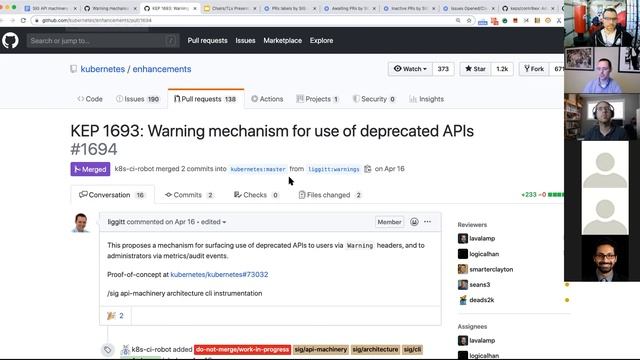
Task: Click the browser reload button
Action: click(x=23, y=20)
